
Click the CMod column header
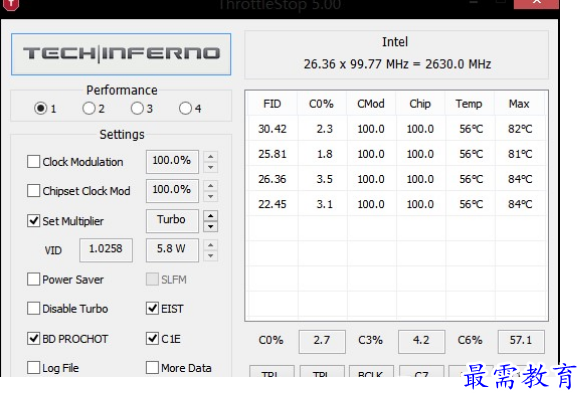click(x=371, y=104)
